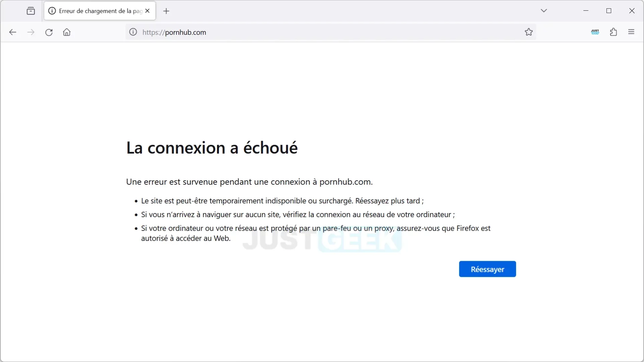Open the JustGeek extension icon
Viewport: 644px width, 362px height.
pyautogui.click(x=595, y=32)
